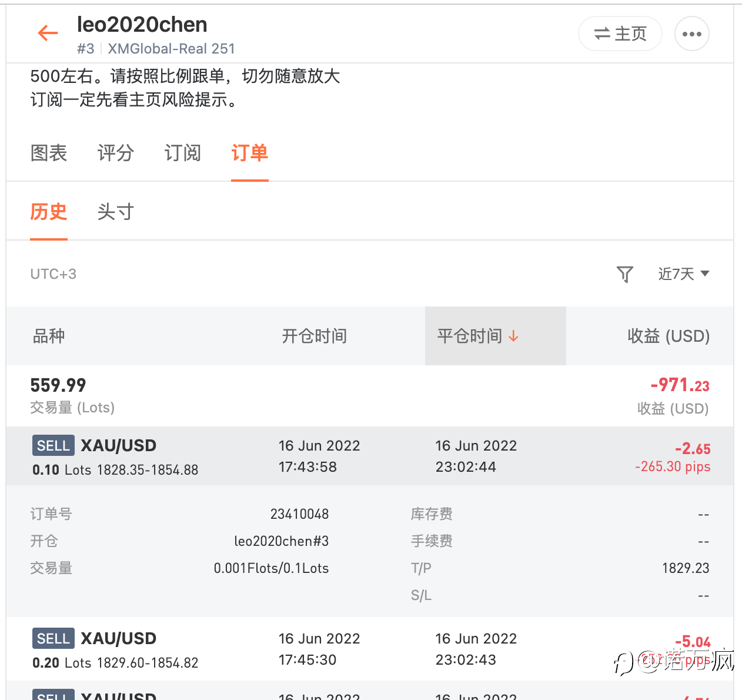Switch to the 评分 tab

coord(116,153)
